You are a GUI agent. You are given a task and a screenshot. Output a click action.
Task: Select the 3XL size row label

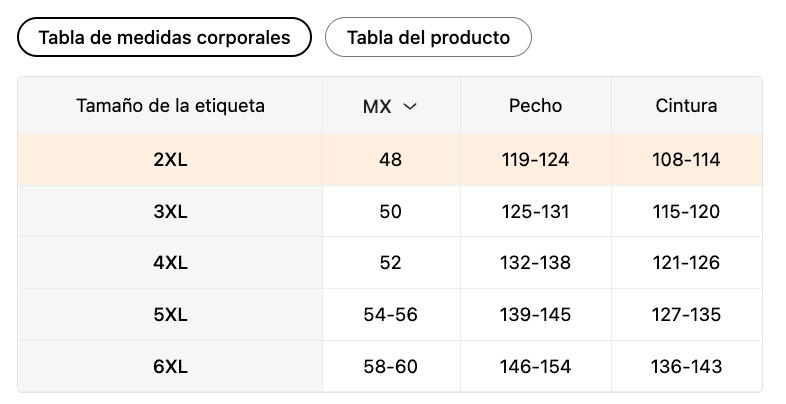tap(170, 212)
